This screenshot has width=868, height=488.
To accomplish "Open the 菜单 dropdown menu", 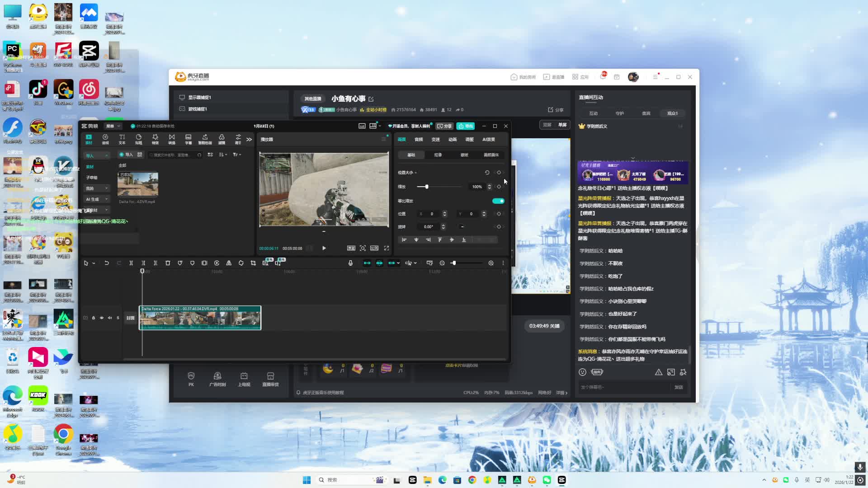I will (x=113, y=126).
